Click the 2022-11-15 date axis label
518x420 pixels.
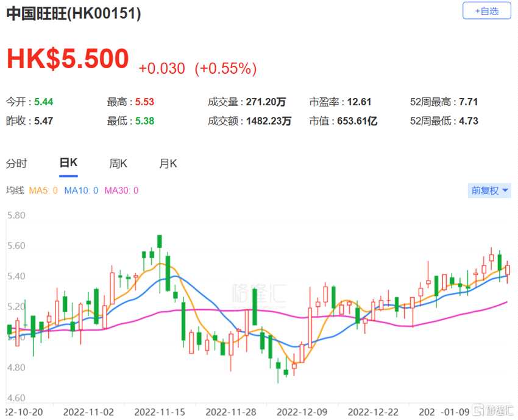coord(160,412)
